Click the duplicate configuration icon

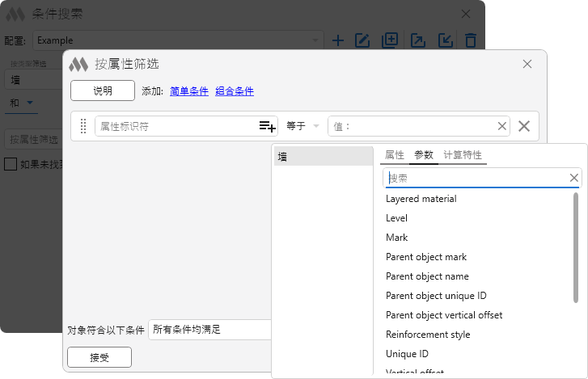[390, 40]
